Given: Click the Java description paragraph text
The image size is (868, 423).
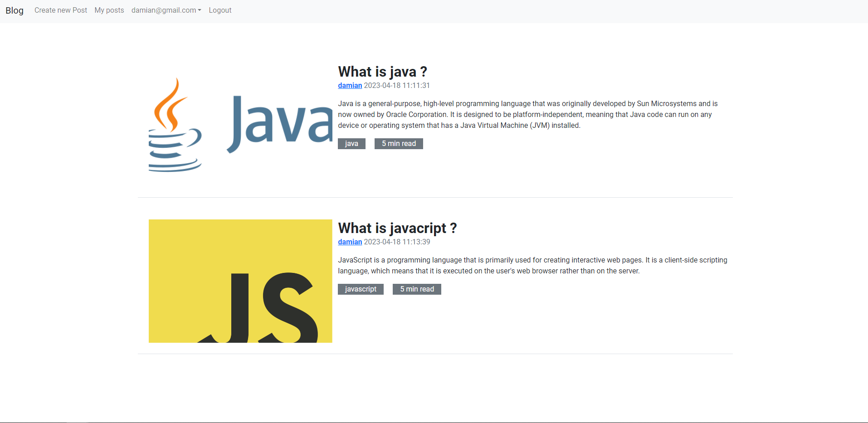Looking at the screenshot, I should point(528,115).
